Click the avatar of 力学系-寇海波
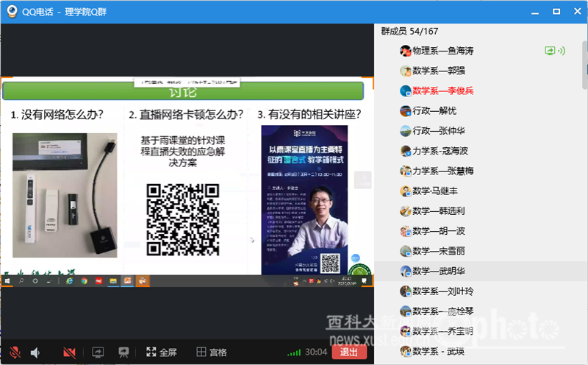Screen dimensions: 588x365 tap(406, 151)
